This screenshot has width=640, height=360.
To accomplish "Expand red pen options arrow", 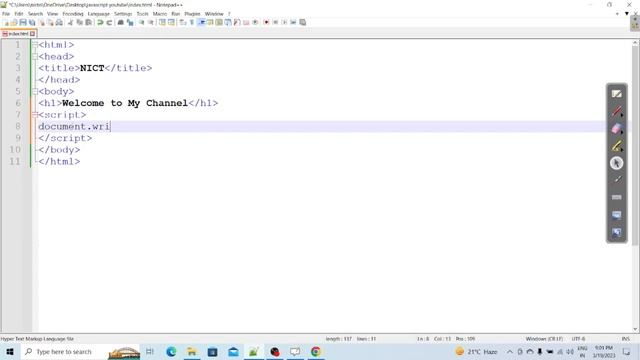I will point(622,116).
